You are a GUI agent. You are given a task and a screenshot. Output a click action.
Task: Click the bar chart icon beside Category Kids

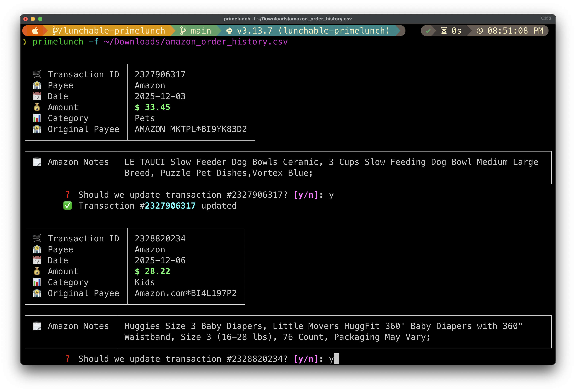[37, 282]
